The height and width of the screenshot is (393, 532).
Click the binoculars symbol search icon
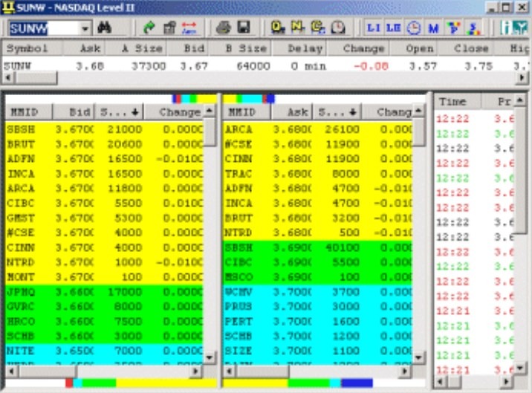(x=104, y=27)
